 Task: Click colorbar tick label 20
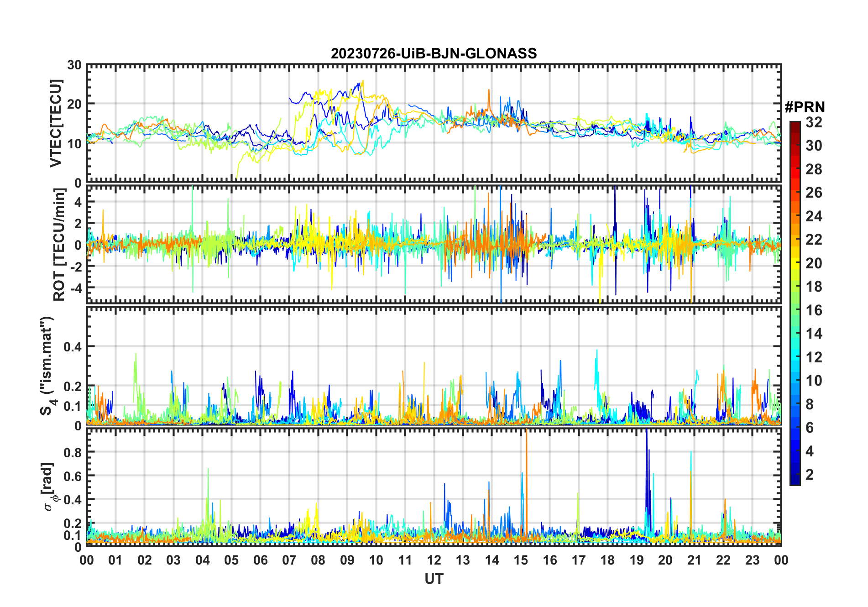point(814,263)
